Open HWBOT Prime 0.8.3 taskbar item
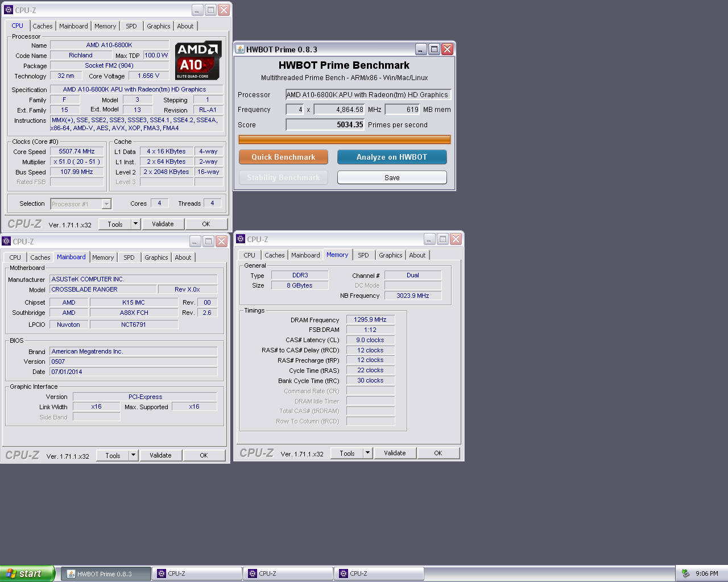 (106, 573)
